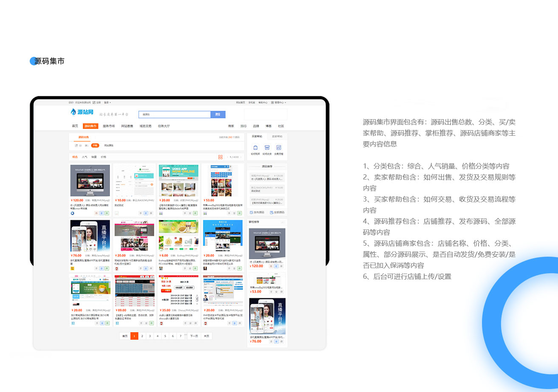Screen dimensions: 558x392
Task: Open 手机版 link in the top bar
Action: pos(252,102)
